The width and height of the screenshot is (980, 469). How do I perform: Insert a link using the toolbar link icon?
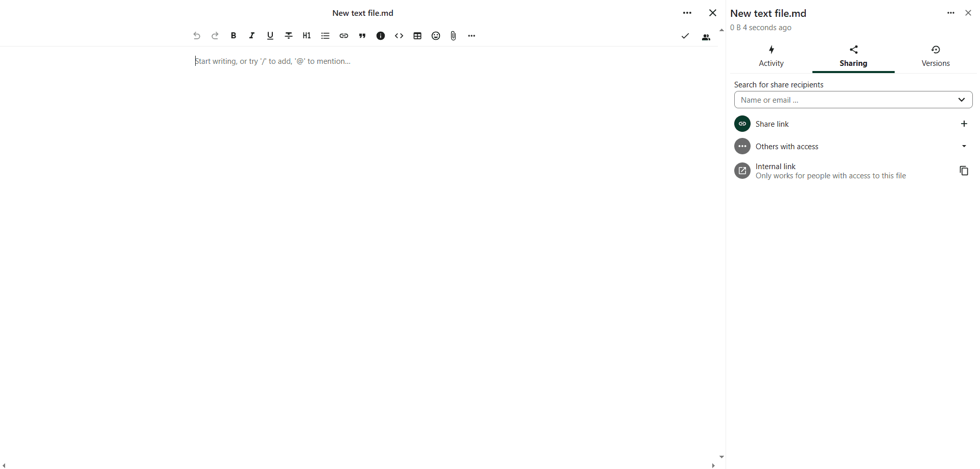click(x=344, y=36)
